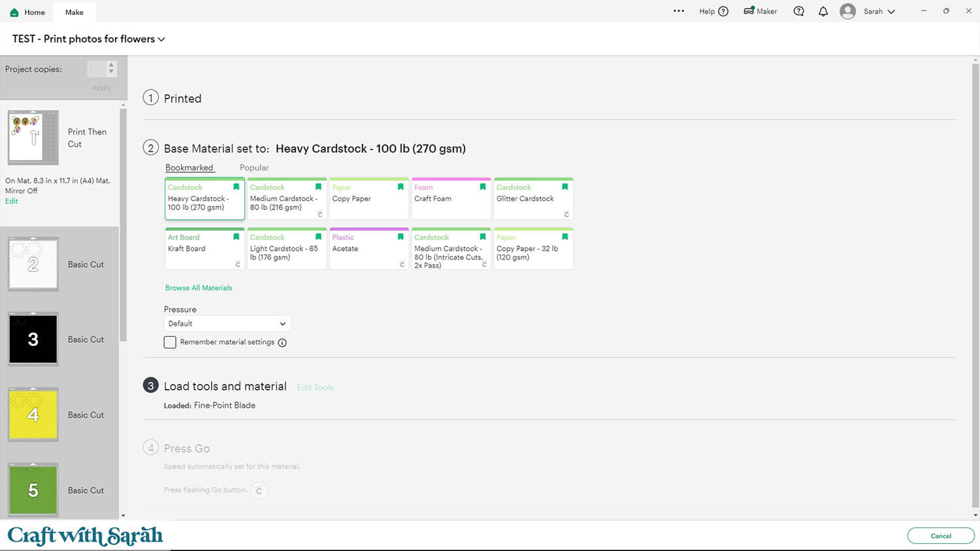Expand the project title dropdown chevron
The height and width of the screenshot is (551, 980).
[x=161, y=39]
